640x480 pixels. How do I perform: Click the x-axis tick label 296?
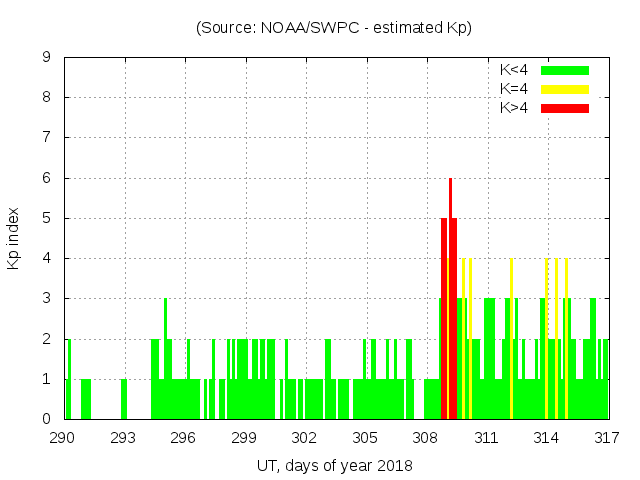click(x=184, y=438)
